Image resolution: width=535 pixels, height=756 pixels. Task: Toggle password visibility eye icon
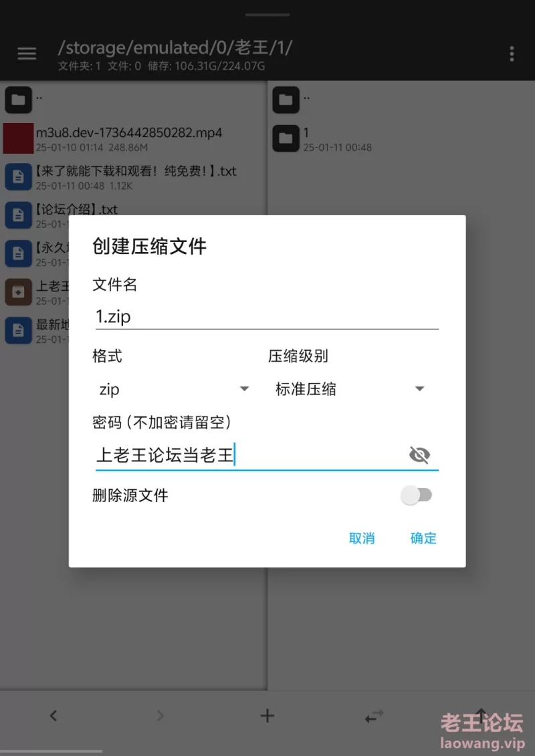coord(419,455)
